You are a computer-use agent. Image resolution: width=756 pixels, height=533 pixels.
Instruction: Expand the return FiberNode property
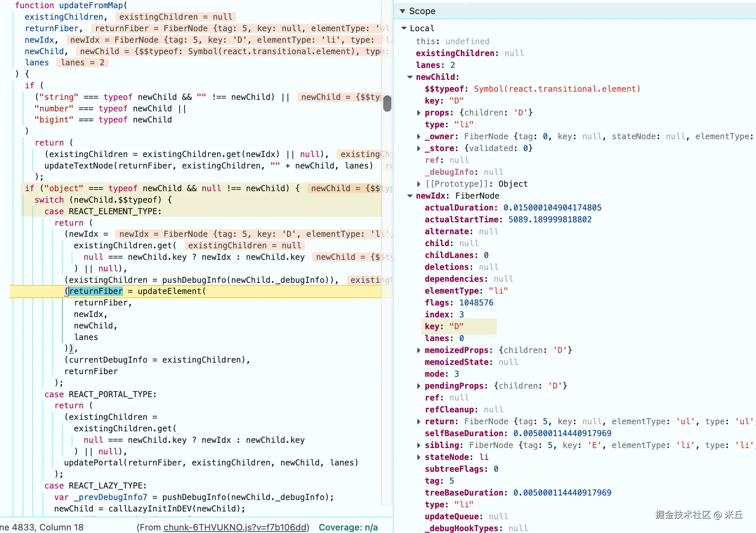tap(419, 421)
